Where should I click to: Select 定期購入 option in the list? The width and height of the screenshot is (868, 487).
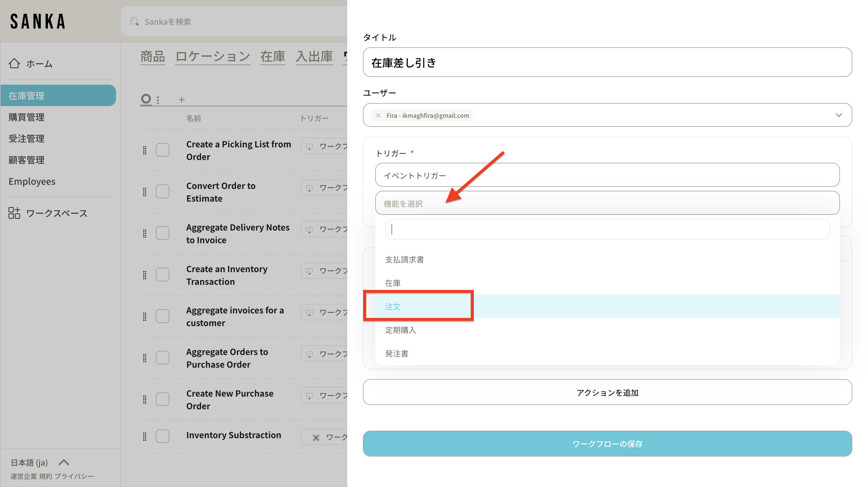[401, 330]
